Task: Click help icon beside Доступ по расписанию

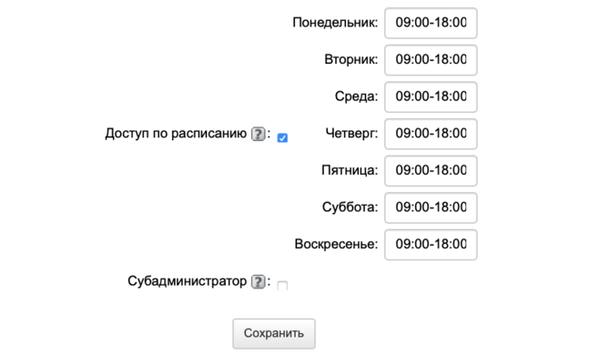Action: click(x=259, y=135)
